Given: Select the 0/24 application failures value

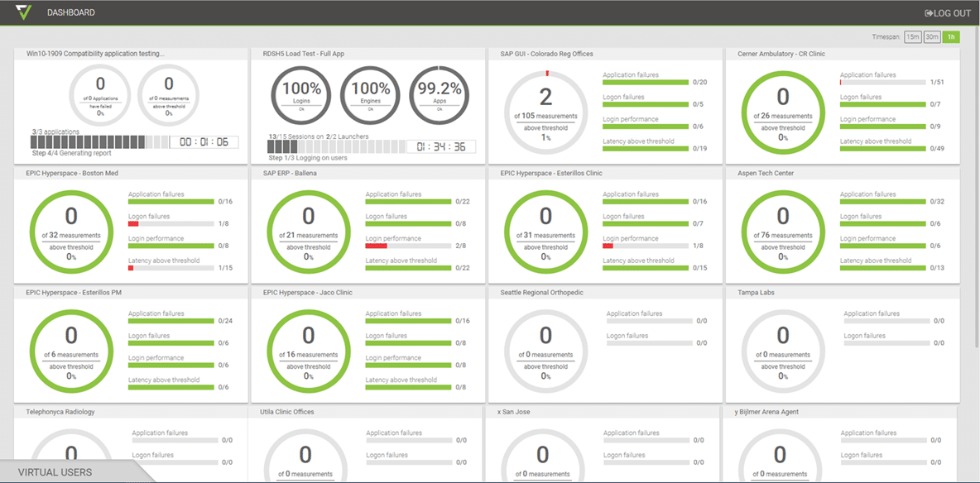Looking at the screenshot, I should click(225, 321).
